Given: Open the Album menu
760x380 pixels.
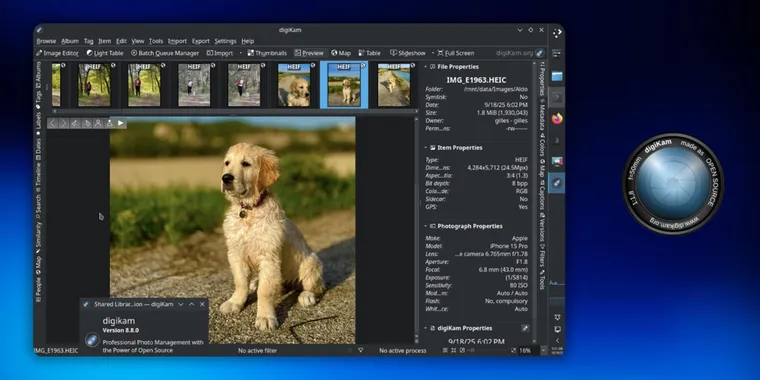Looking at the screenshot, I should [x=70, y=41].
